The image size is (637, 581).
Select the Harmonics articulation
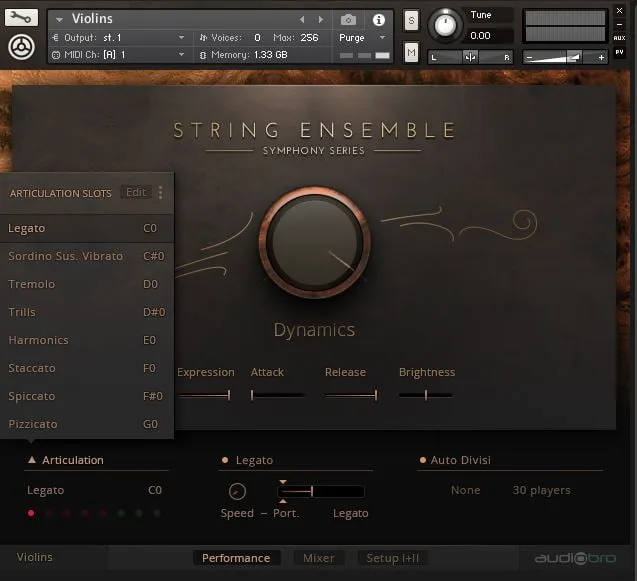[87, 340]
